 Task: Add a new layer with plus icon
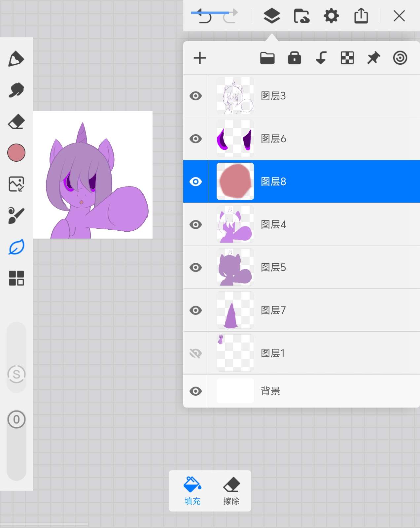(x=200, y=58)
